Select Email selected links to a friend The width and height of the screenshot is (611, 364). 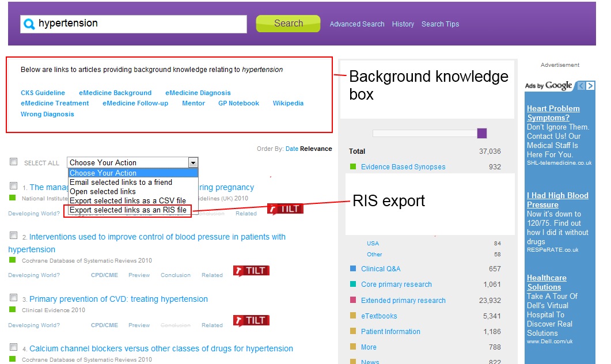click(121, 183)
